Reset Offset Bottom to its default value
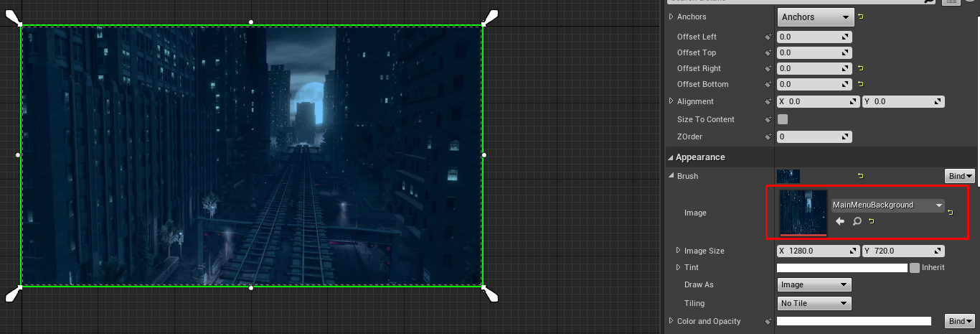980x334 pixels. click(x=860, y=84)
